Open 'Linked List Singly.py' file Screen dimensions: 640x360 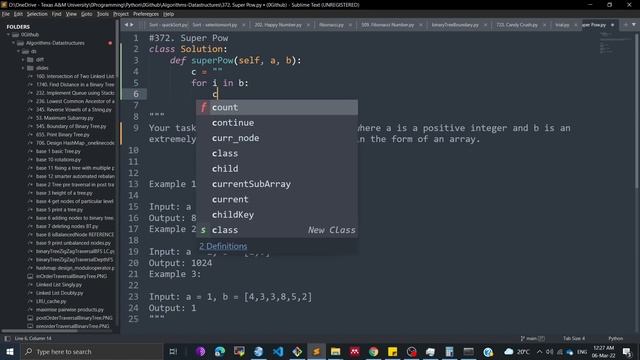[59, 284]
